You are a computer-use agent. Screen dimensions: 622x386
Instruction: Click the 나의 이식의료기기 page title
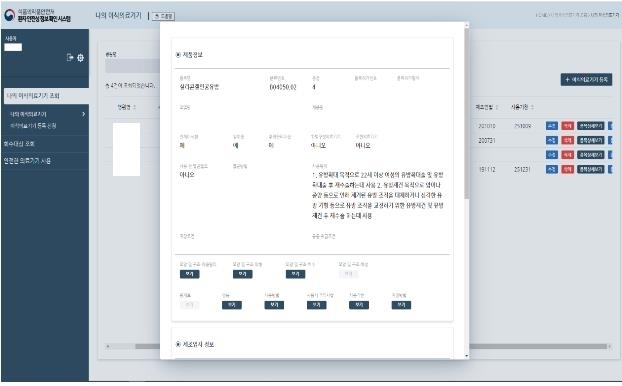[118, 15]
